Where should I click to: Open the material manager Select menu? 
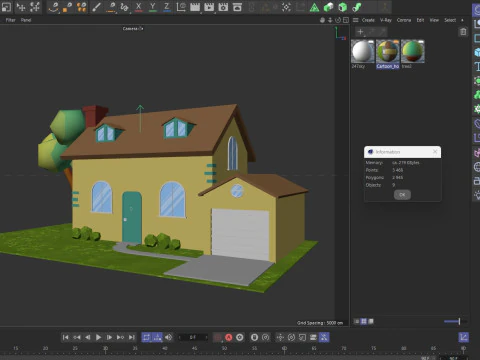pyautogui.click(x=450, y=20)
